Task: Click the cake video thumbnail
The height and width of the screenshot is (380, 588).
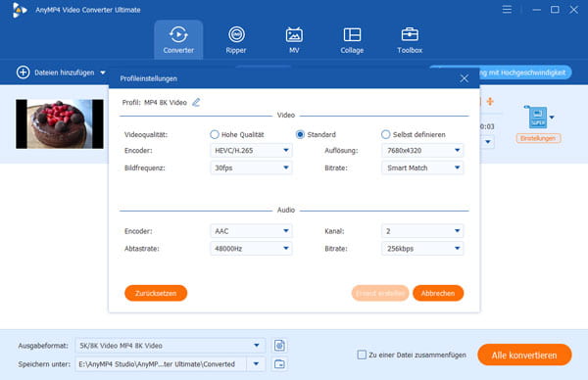Action: pyautogui.click(x=60, y=124)
